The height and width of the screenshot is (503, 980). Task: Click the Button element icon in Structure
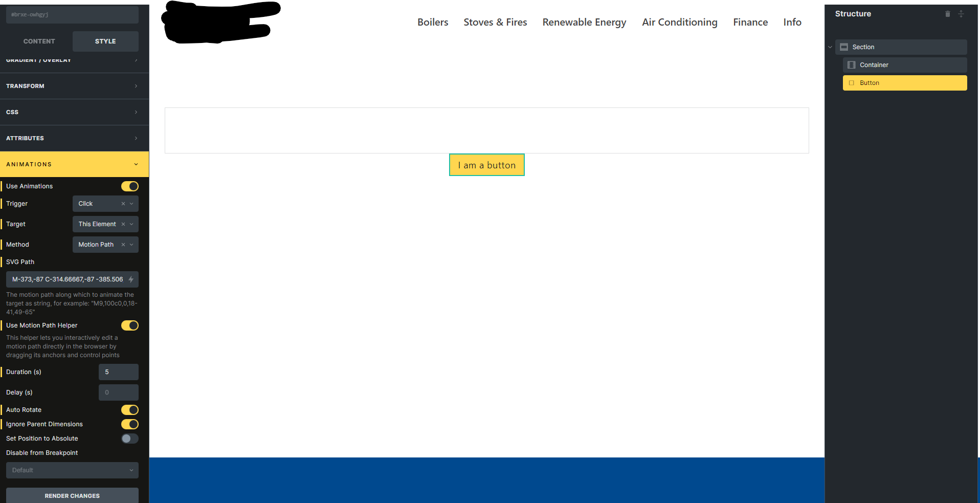852,82
